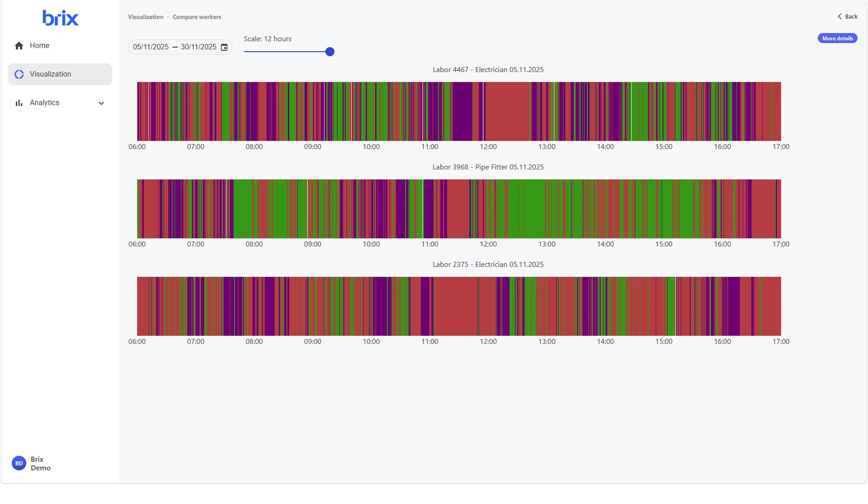Click the Labor 4467 - Electrician title
This screenshot has width=868, height=504.
click(488, 70)
